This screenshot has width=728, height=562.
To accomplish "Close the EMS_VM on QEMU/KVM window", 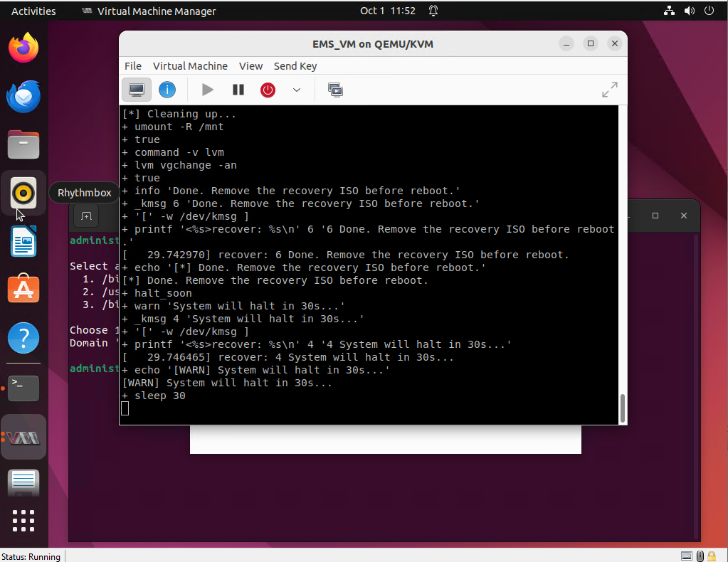I will click(x=615, y=43).
